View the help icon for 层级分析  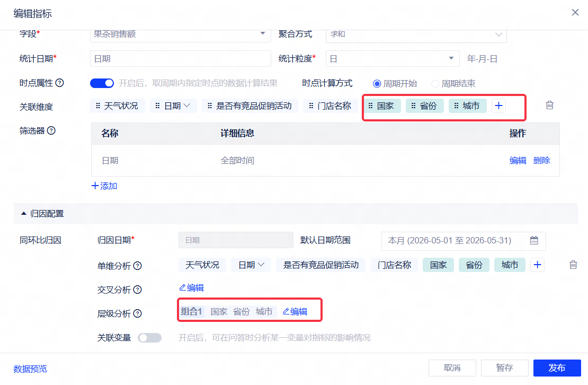tap(138, 313)
